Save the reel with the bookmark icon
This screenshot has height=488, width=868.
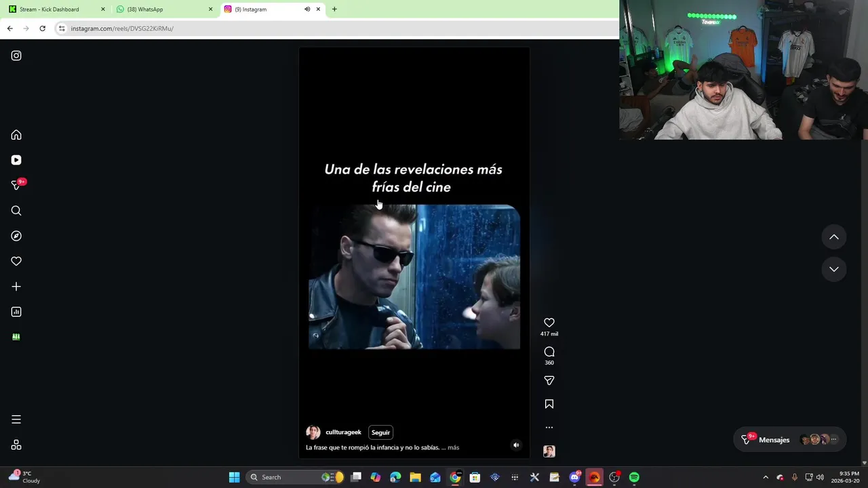549,404
